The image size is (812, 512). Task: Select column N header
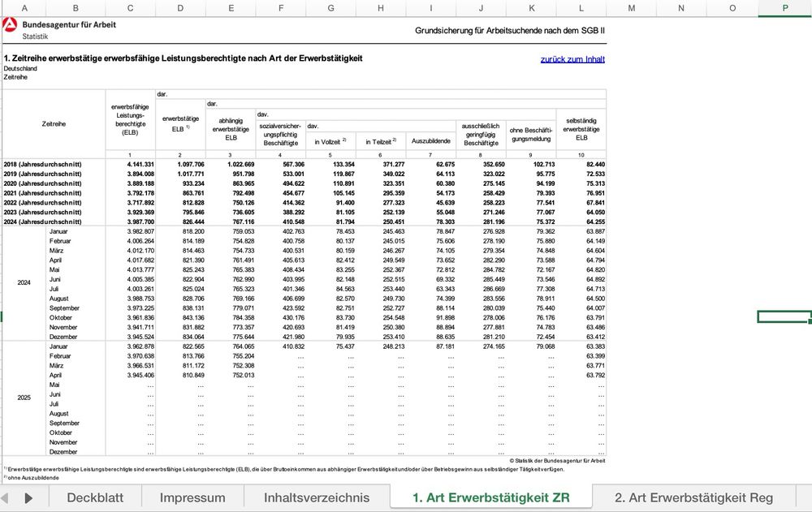pos(681,8)
